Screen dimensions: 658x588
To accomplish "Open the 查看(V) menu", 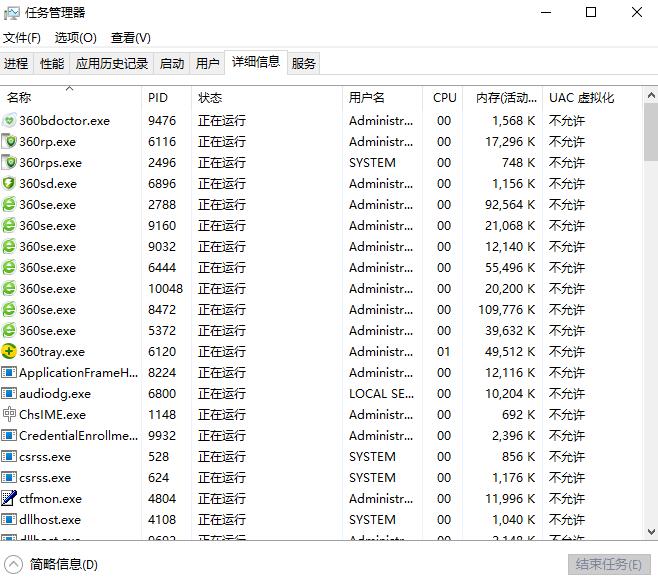I will pyautogui.click(x=131, y=38).
